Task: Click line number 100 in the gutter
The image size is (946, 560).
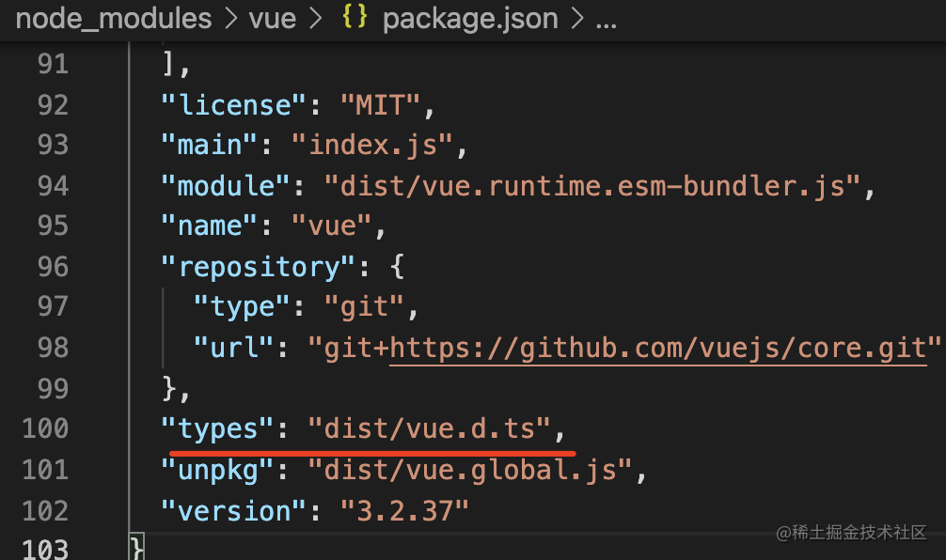Action: [45, 428]
